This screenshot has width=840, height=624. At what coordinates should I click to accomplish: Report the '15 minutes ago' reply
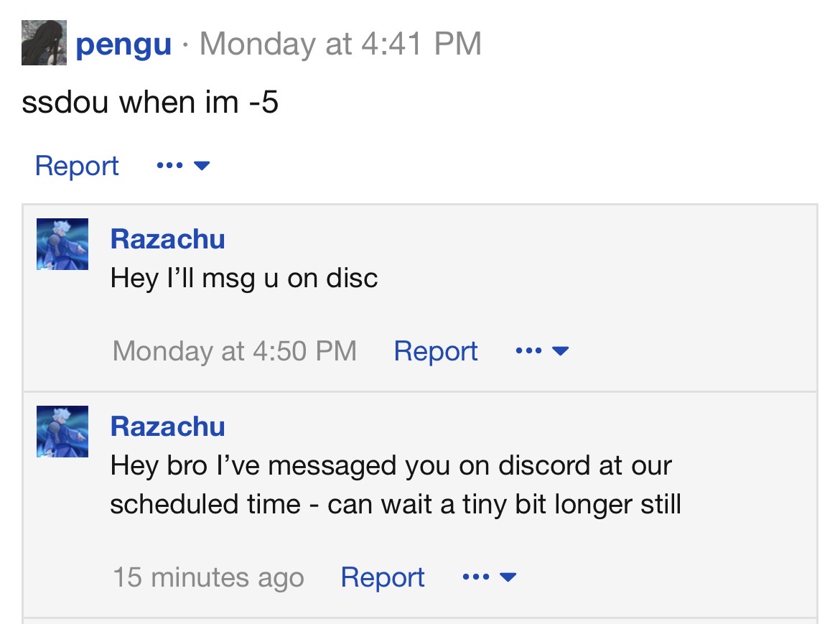(383, 577)
